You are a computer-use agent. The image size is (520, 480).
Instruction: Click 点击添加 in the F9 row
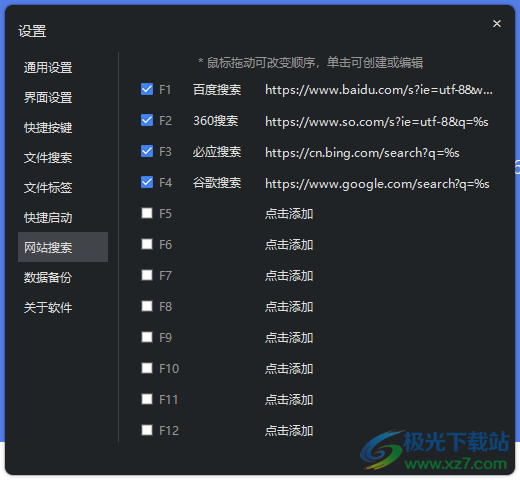[289, 338]
